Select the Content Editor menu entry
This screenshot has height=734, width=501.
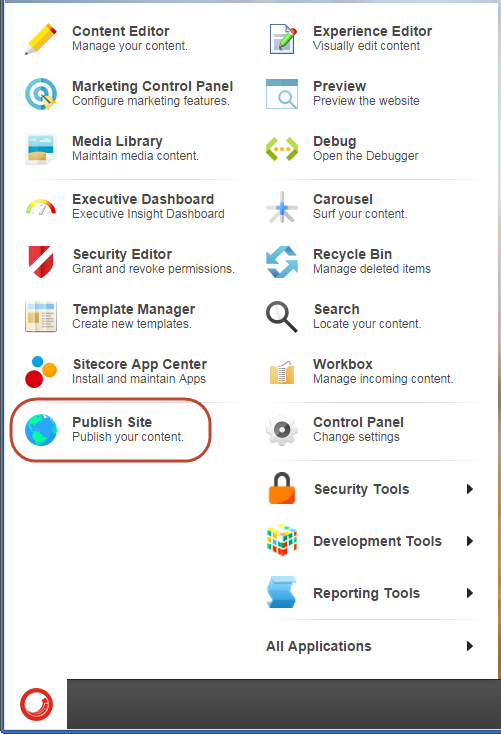131,39
